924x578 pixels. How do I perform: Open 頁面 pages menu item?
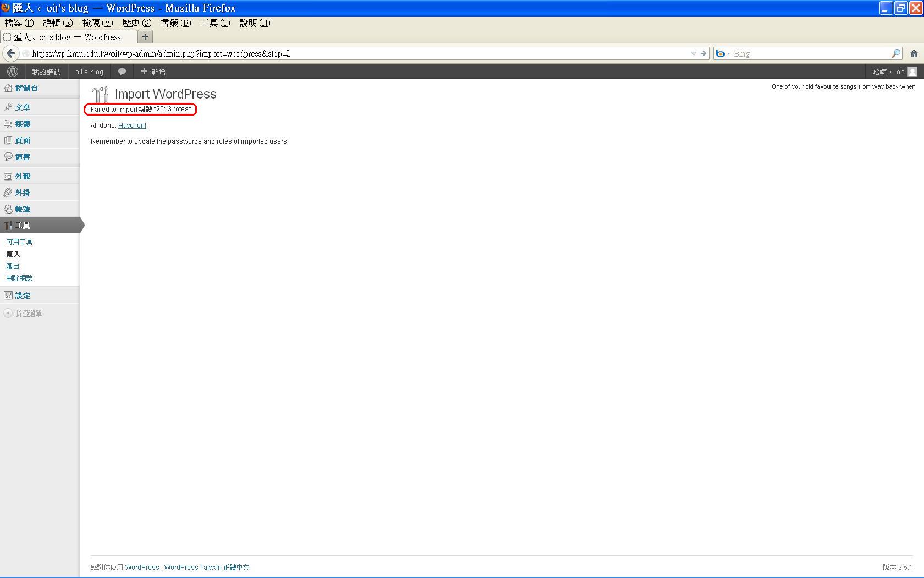(23, 140)
